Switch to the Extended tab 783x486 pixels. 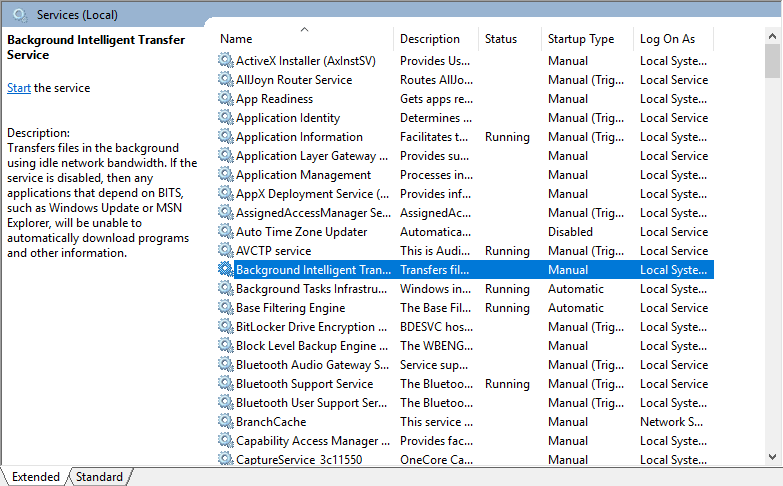click(35, 477)
